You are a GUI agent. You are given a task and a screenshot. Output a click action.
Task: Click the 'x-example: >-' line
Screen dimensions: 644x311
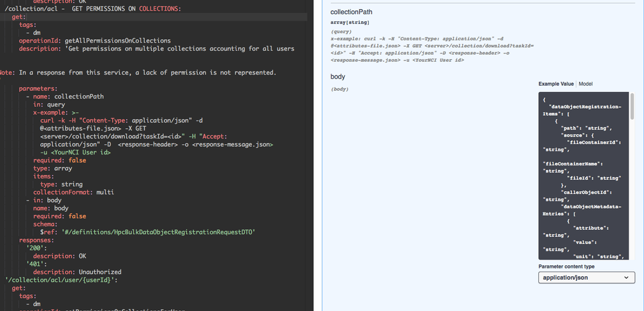point(59,112)
